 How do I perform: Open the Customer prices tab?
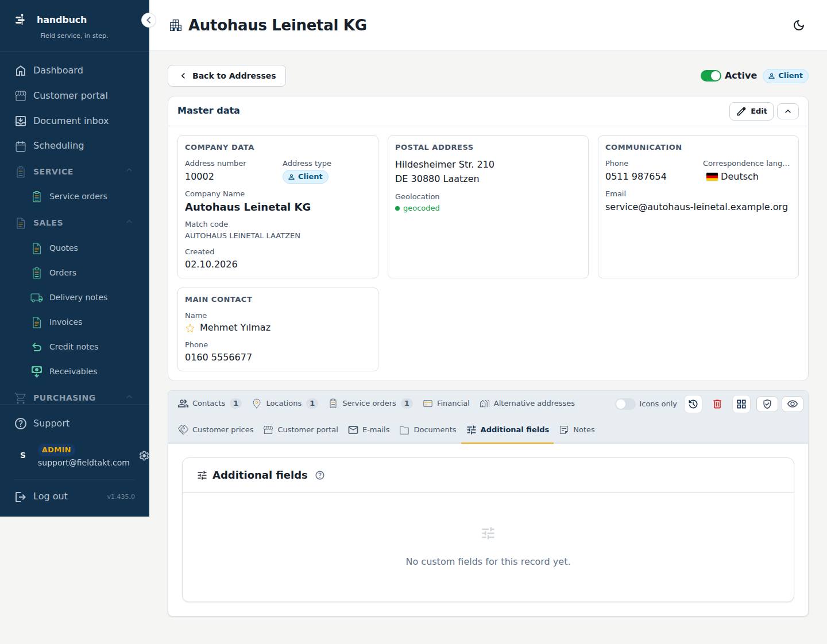point(216,430)
